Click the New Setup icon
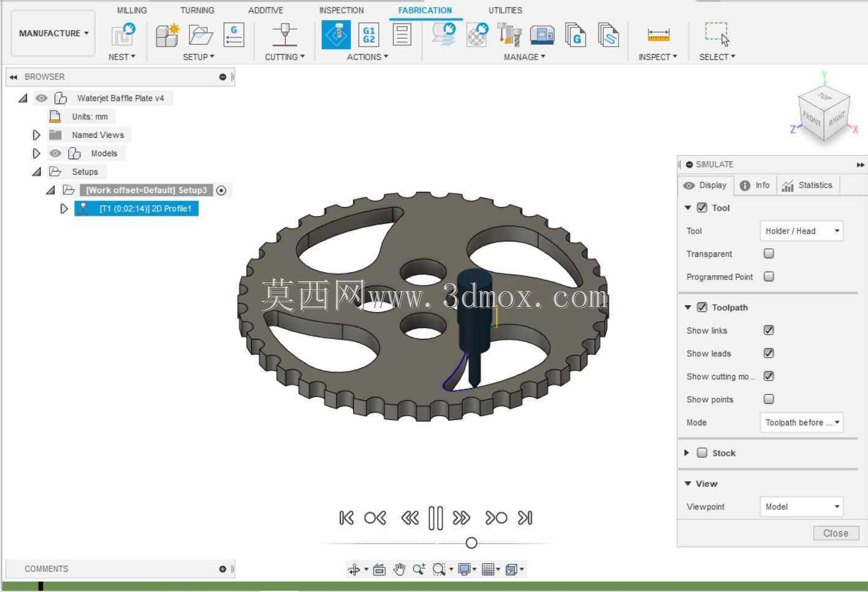Viewport: 868px width, 592px height. [167, 35]
